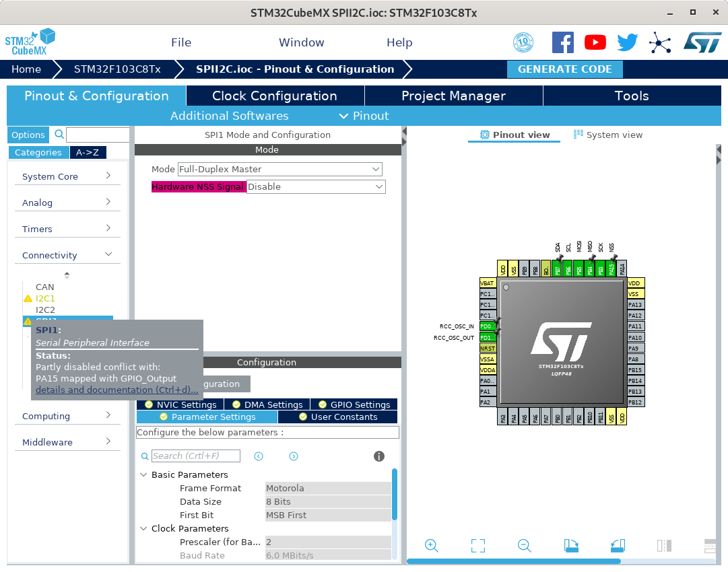Click Additional Softwares
Viewport: 728px width, 572px height.
click(x=230, y=116)
